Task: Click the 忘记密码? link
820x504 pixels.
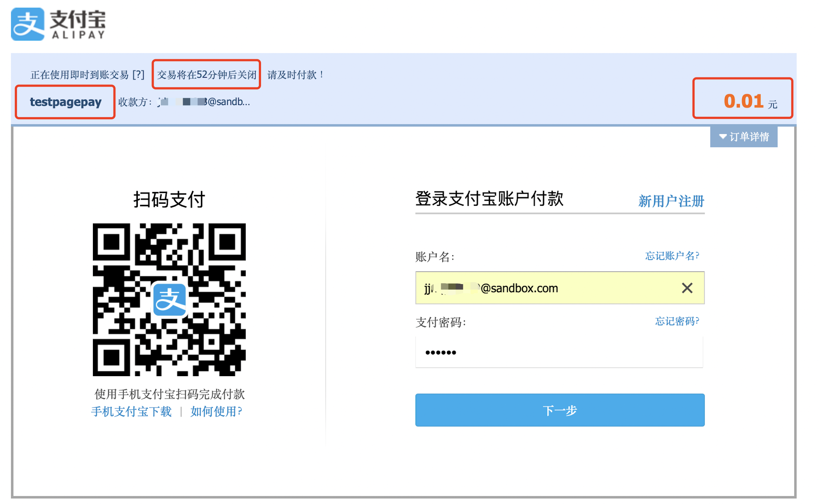Action: (x=677, y=321)
